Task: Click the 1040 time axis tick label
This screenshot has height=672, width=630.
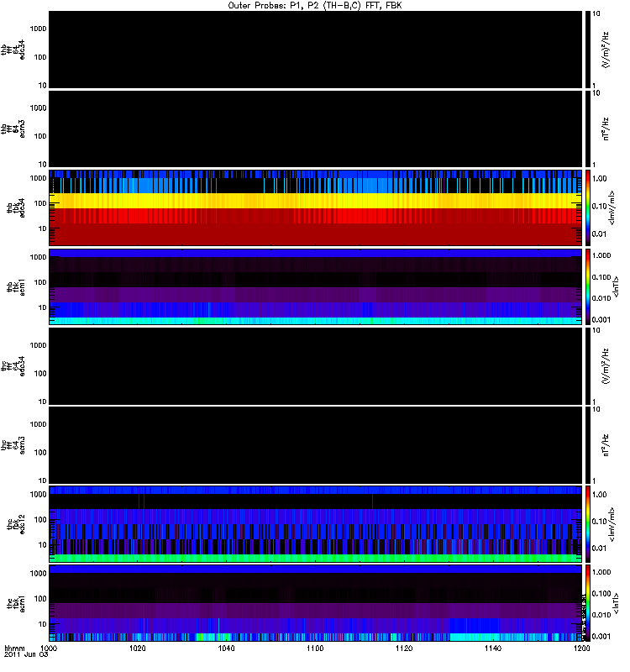Action: coord(227,650)
